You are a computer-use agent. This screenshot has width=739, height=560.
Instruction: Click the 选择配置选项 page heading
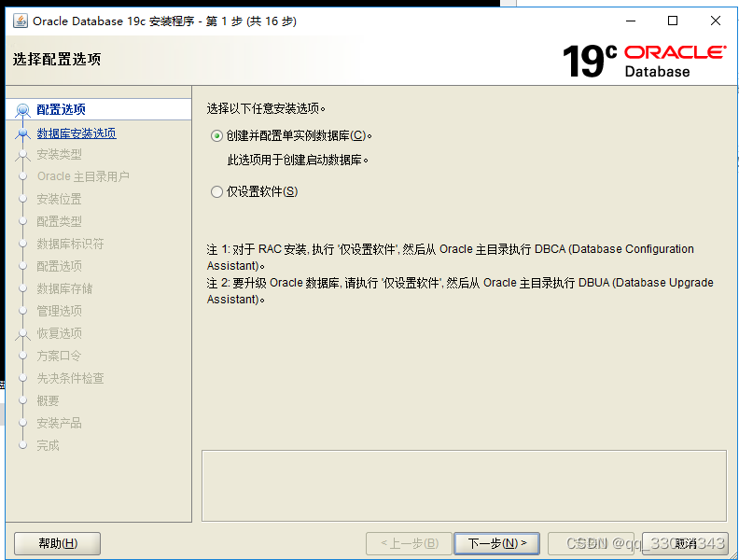[x=57, y=60]
